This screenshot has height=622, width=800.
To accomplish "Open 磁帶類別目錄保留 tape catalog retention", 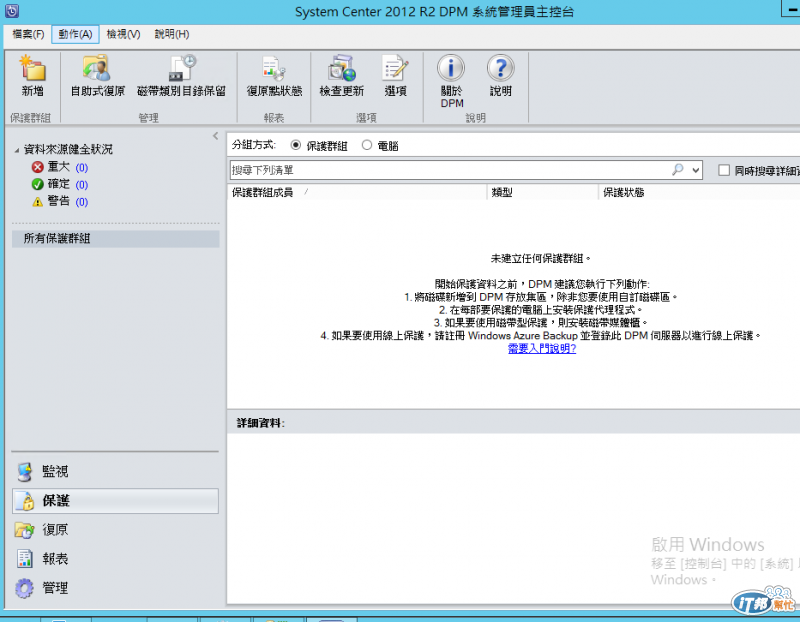I will [182, 68].
